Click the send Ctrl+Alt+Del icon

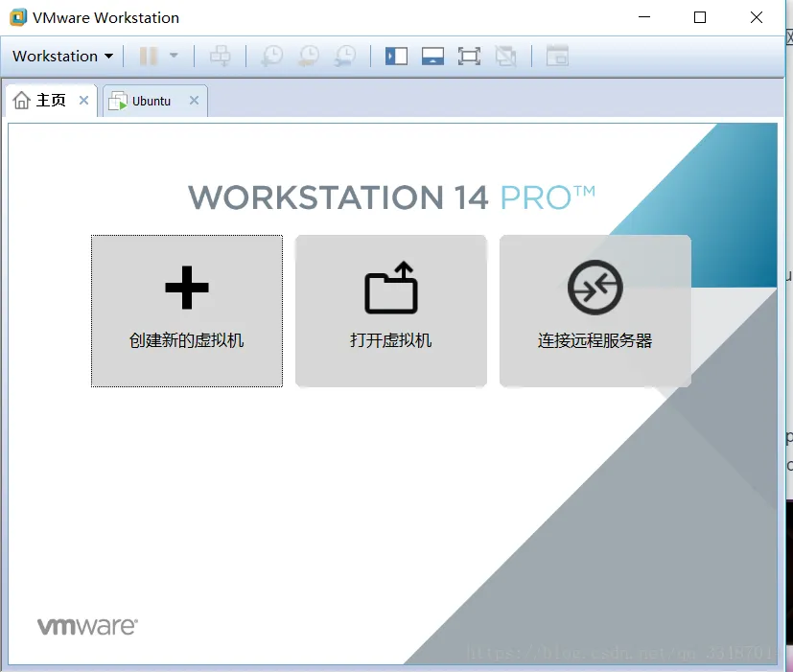[x=221, y=57]
